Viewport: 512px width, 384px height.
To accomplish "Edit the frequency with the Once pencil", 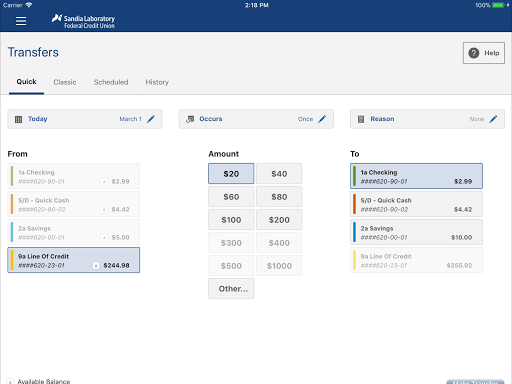I will coord(322,119).
